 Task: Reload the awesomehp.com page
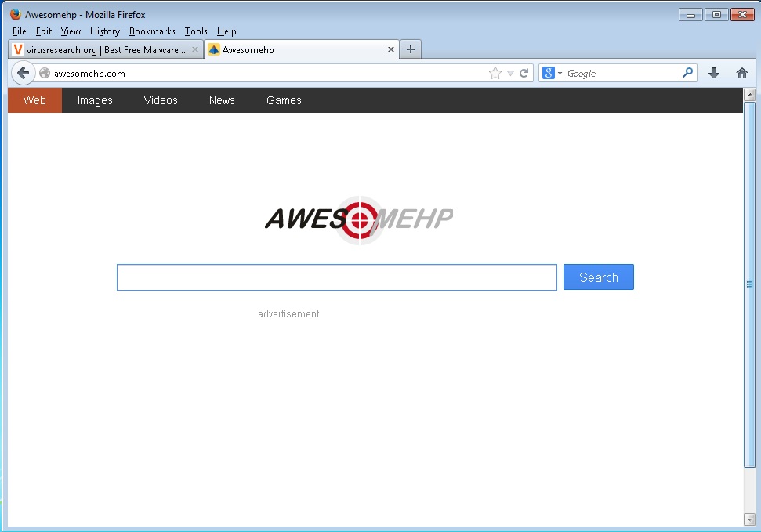pos(524,74)
